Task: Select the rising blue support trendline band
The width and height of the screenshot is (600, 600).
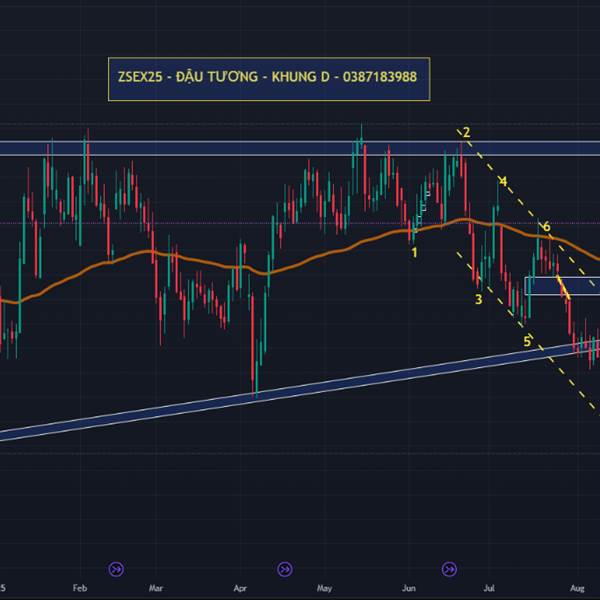Action: pyautogui.click(x=300, y=390)
